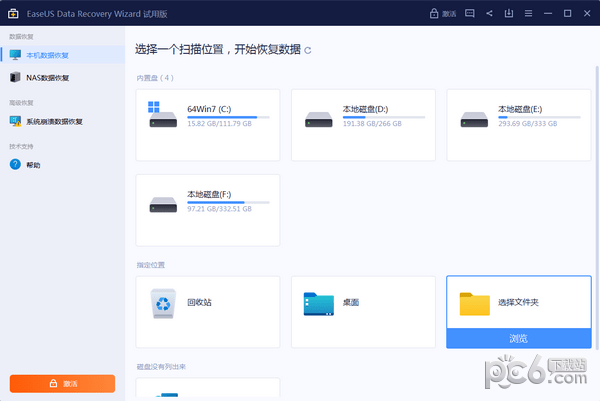This screenshot has height=401, width=600.
Task: Click usage bar of 本地磁盘(F:)
Action: pyautogui.click(x=228, y=202)
